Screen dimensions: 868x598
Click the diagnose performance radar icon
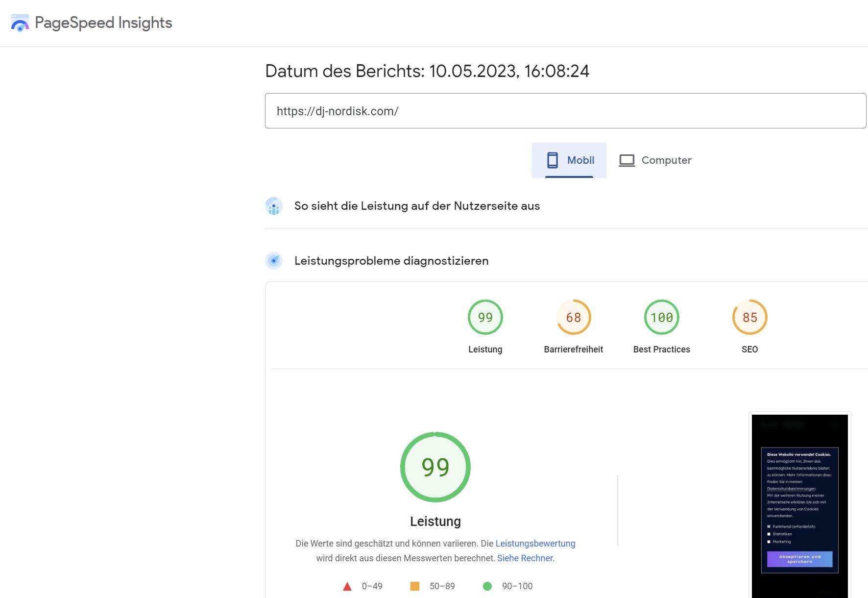coord(274,261)
